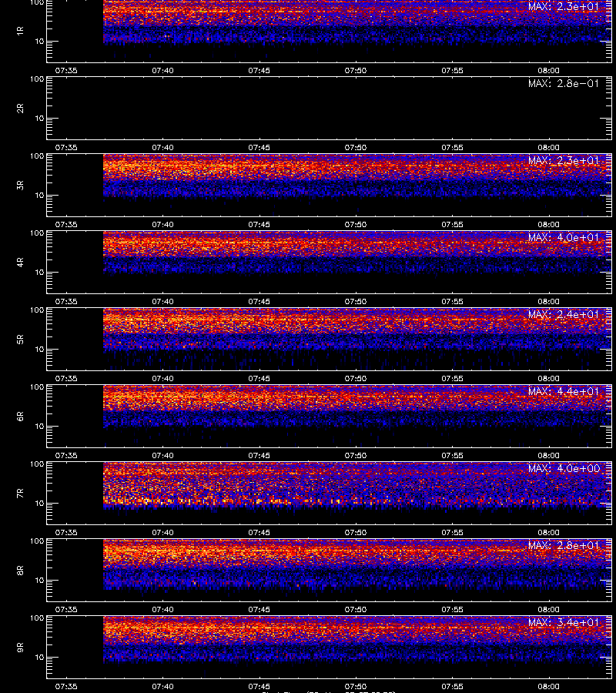
Task: Click 07:55 time label below panel 5R
Action: 452,378
